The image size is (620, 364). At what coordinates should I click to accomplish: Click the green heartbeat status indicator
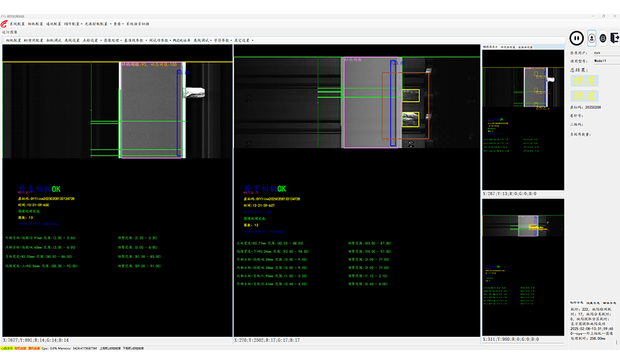[x=6, y=347]
